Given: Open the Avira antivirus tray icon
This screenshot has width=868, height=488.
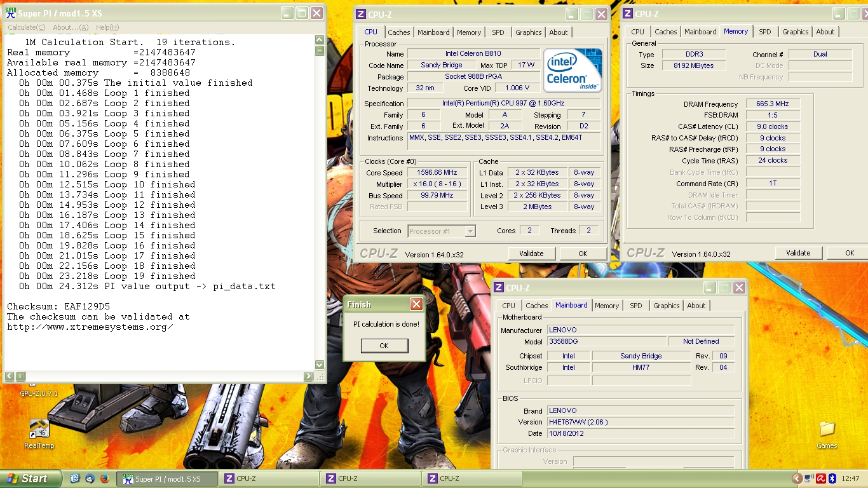Looking at the screenshot, I should tap(821, 478).
